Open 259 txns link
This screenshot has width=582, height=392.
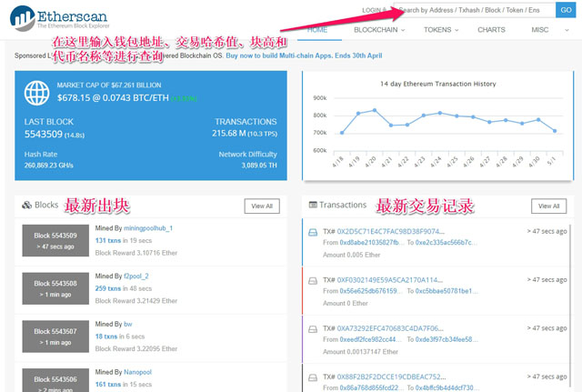point(108,288)
